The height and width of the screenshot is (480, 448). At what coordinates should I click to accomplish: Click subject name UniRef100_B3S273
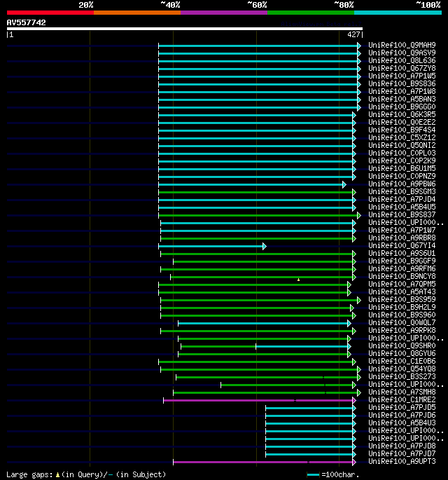[x=402, y=376]
